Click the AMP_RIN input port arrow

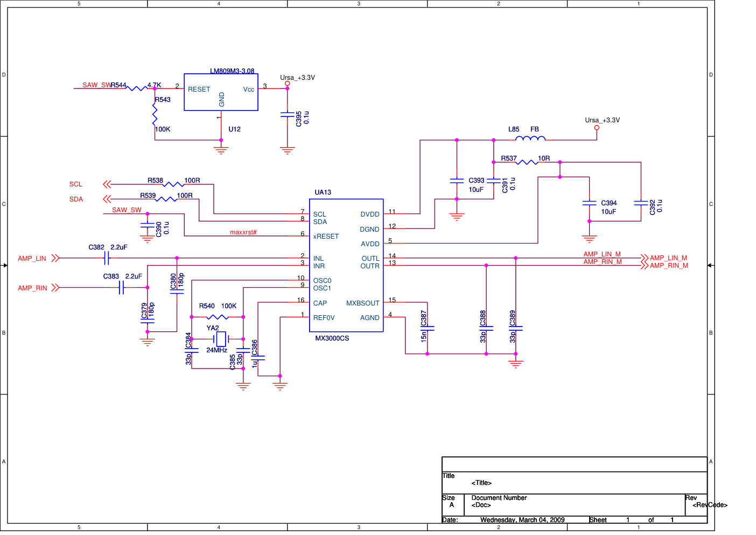(x=55, y=288)
